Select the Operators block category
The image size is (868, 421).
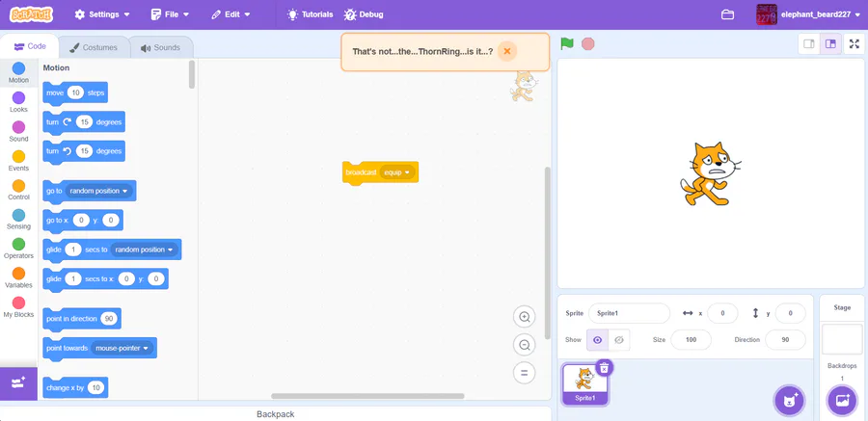click(x=19, y=249)
